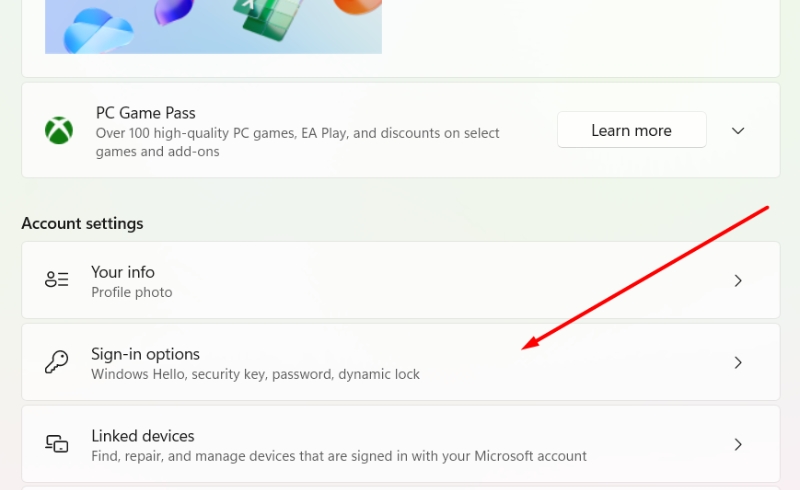Click the Your info person icon
Screen dimensions: 800x490
(57, 280)
